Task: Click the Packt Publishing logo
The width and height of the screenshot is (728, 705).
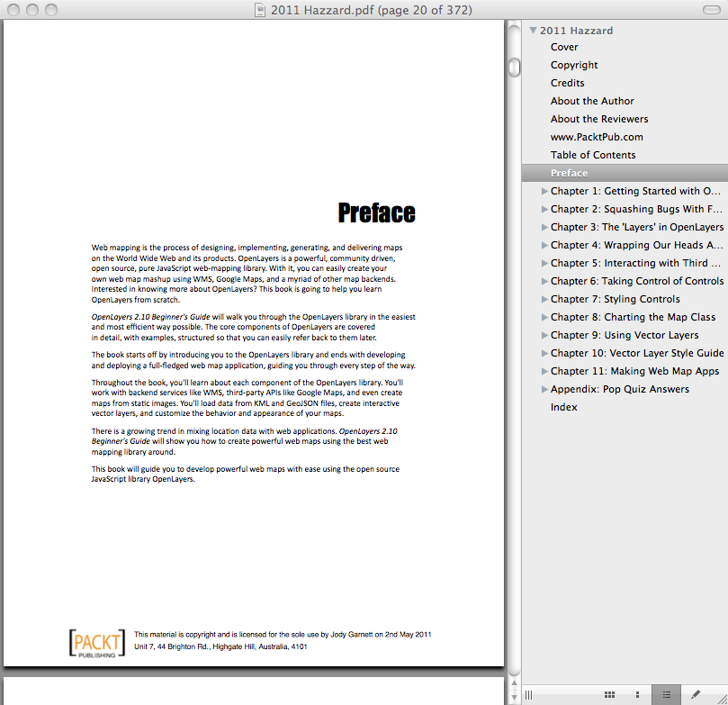Action: [x=97, y=643]
